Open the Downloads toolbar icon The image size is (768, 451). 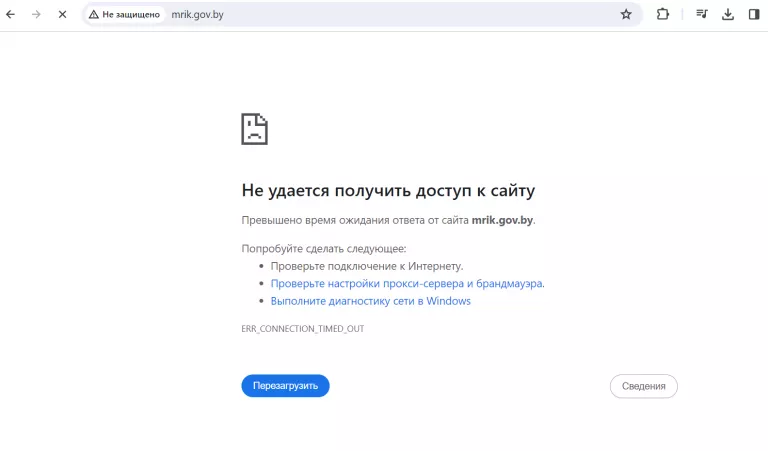(728, 15)
